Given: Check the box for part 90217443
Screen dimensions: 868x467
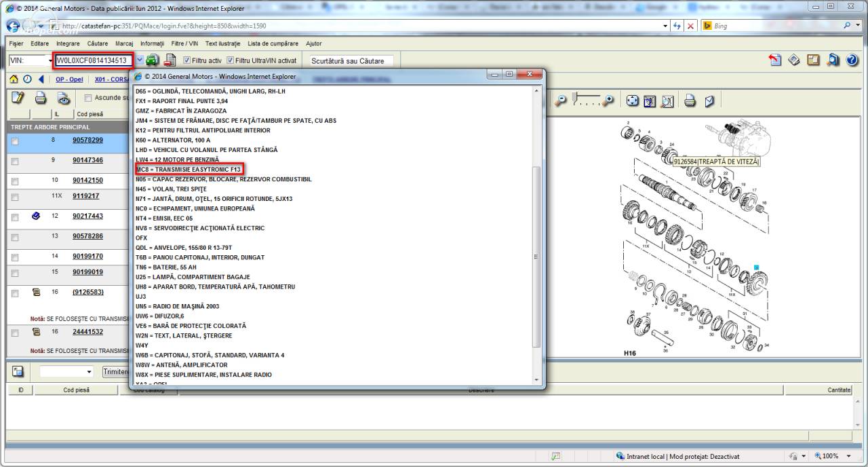Looking at the screenshot, I should click(15, 218).
